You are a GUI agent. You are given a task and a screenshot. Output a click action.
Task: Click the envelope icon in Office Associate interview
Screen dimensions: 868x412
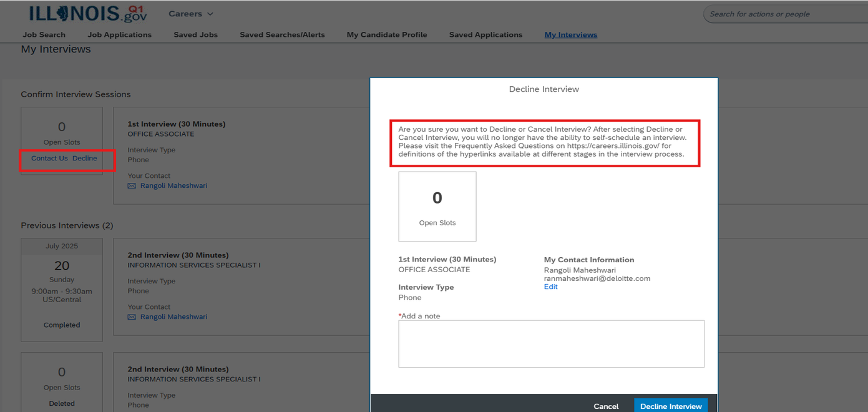tap(132, 186)
